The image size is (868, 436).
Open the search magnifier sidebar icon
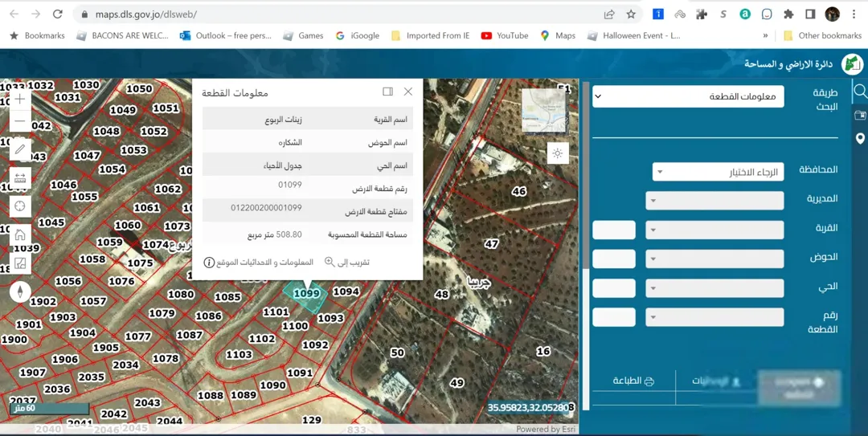(860, 92)
